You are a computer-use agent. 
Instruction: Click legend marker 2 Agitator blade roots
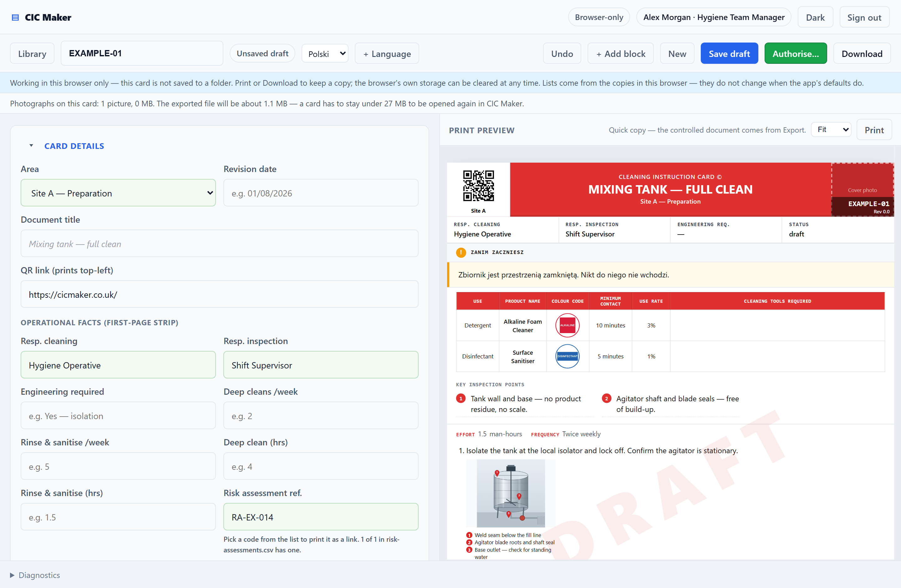click(x=469, y=542)
